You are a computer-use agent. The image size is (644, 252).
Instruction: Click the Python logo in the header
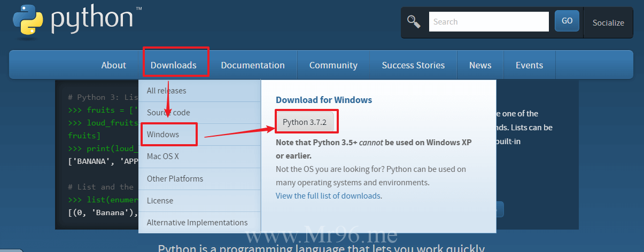click(x=76, y=20)
